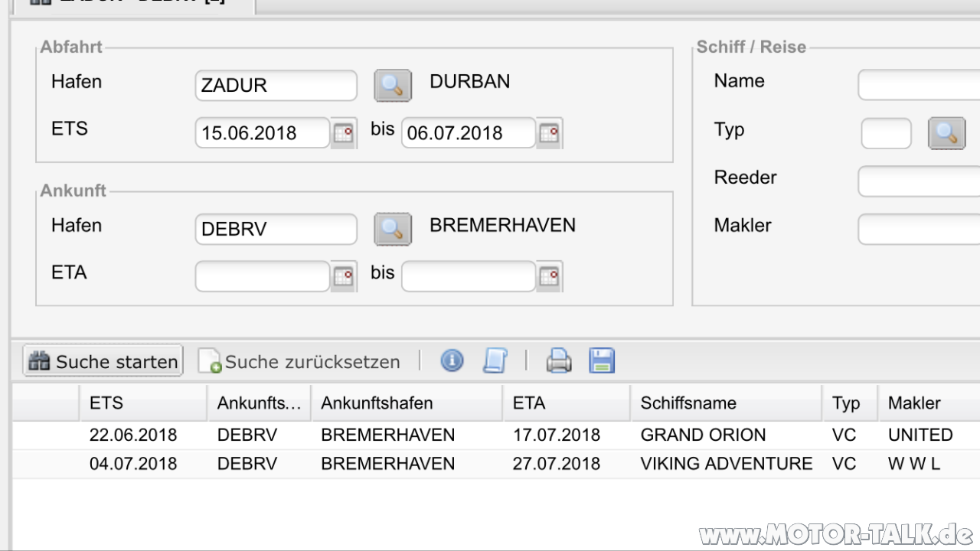
Task: Click the ETS until date field 06.07.2018
Action: (469, 133)
